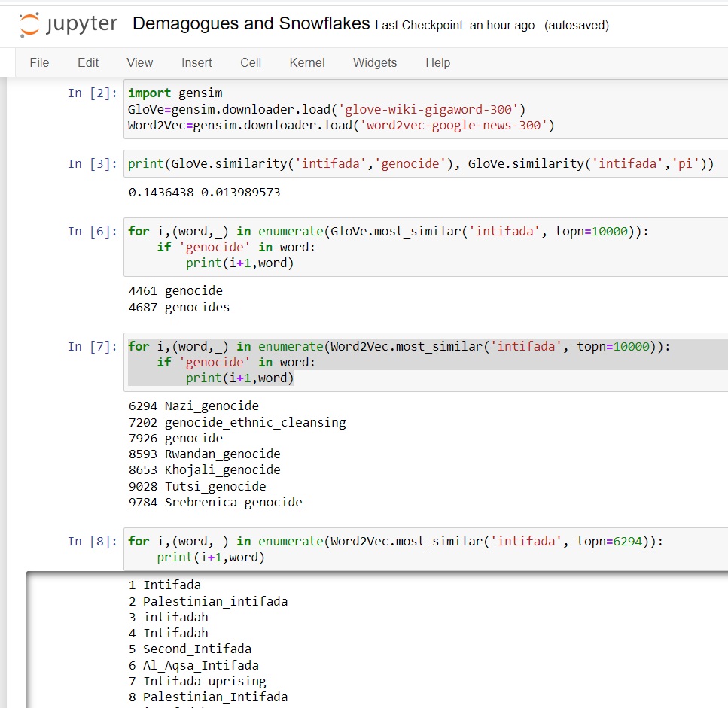The height and width of the screenshot is (708, 728).
Task: Click the highlighted Word2Vec topn=10000 cell
Action: pos(422,363)
